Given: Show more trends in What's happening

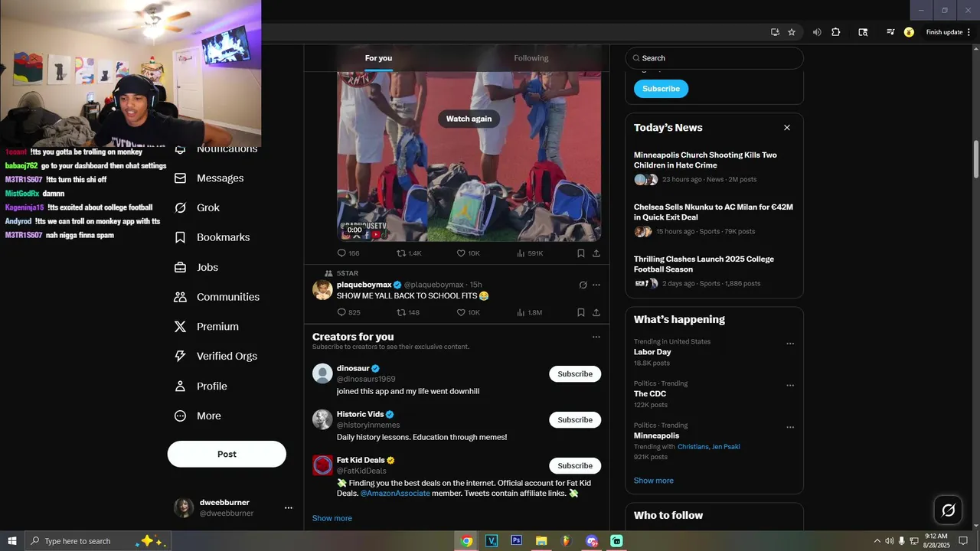Looking at the screenshot, I should point(654,481).
